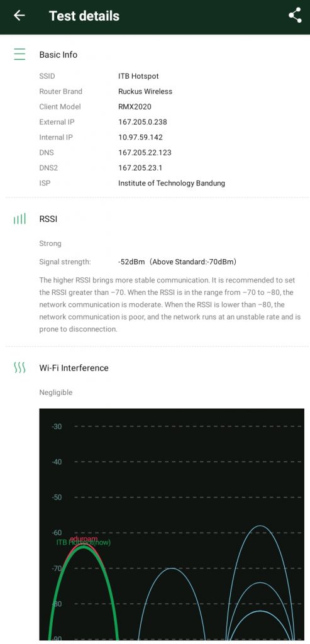Click the RSSI signal bars icon

19,219
